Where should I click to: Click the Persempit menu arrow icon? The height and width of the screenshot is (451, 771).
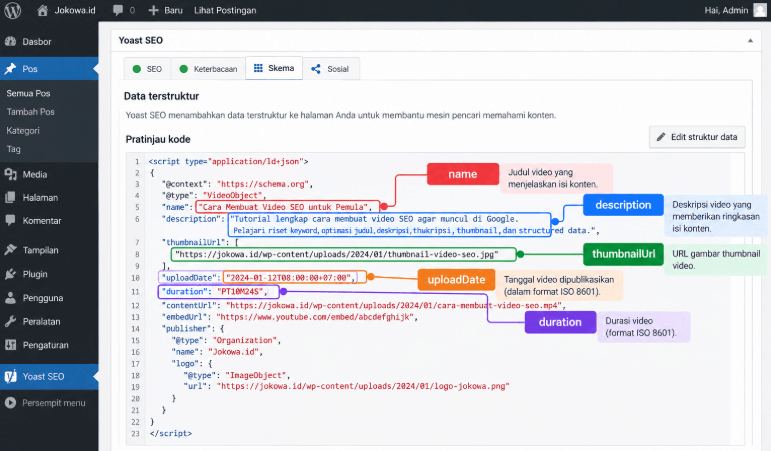point(10,403)
